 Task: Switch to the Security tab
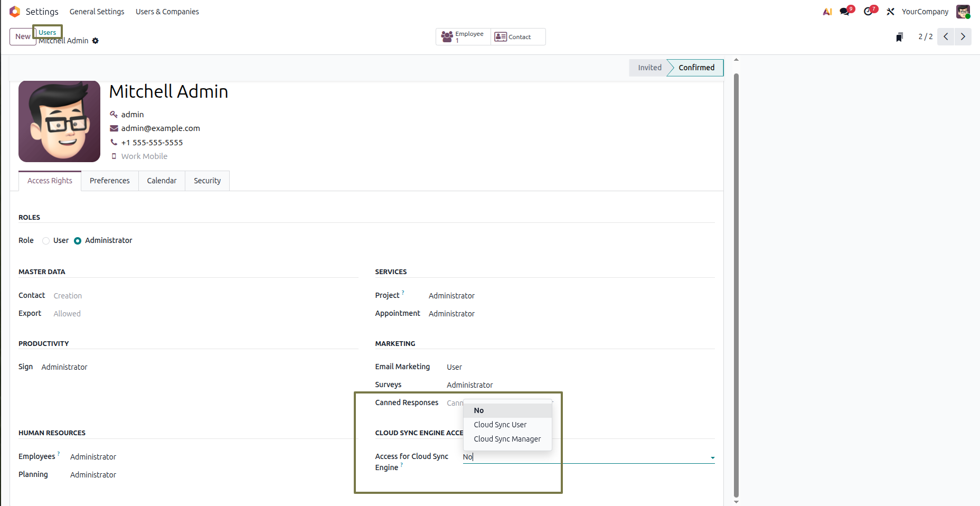click(x=207, y=181)
